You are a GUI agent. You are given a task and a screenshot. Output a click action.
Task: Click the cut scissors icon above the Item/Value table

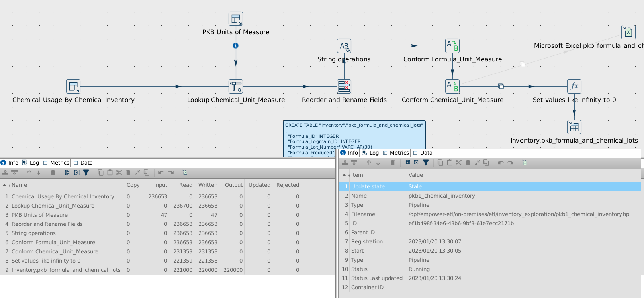coord(459,163)
